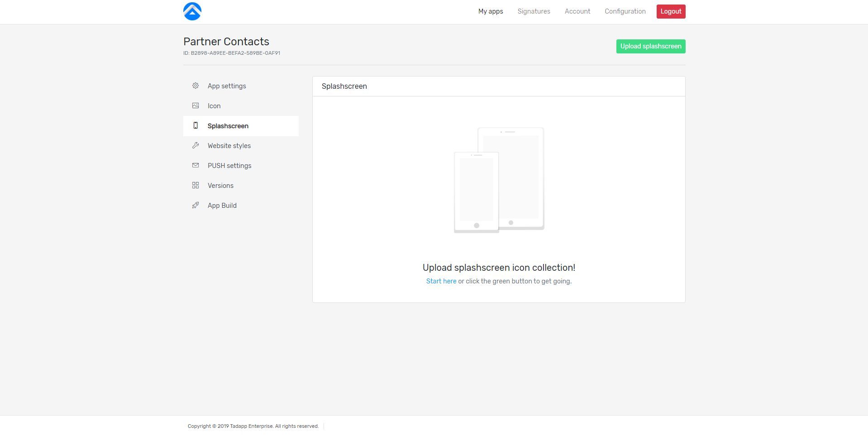This screenshot has height=436, width=868.
Task: Switch to the PUSH settings section
Action: (229, 166)
